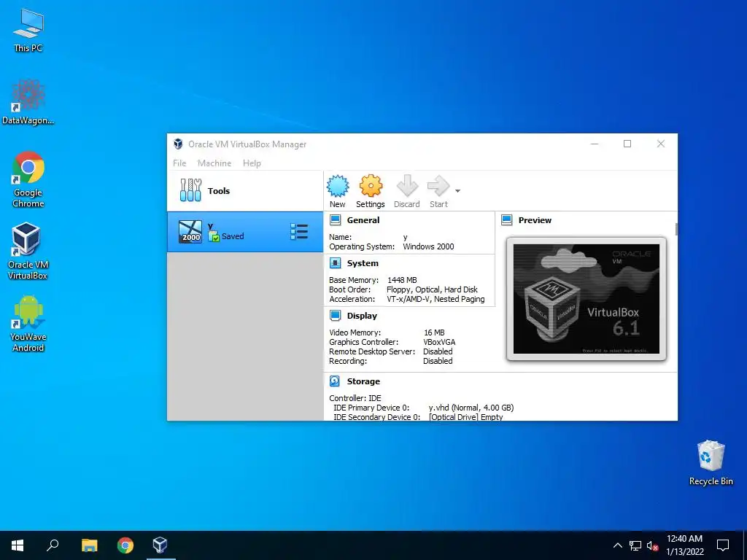The image size is (747, 560).
Task: Open the General settings heading
Action: pos(363,220)
